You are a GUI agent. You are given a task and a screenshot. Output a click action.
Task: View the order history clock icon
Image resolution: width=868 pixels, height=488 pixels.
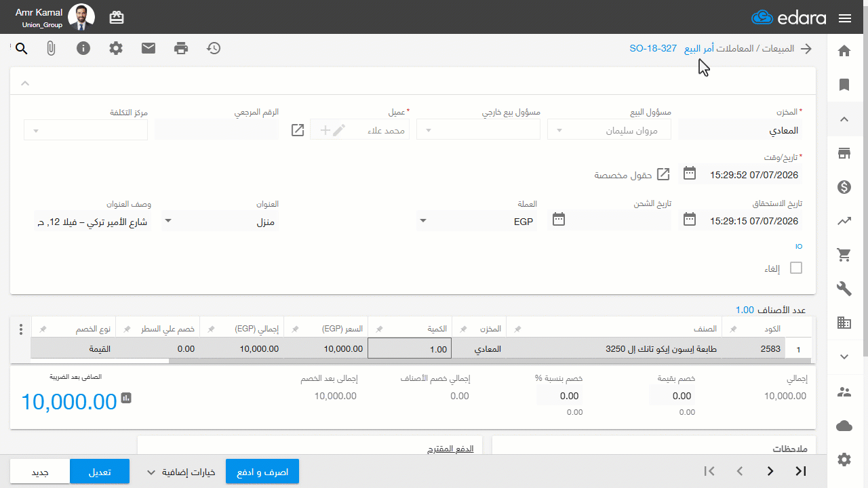tap(214, 49)
